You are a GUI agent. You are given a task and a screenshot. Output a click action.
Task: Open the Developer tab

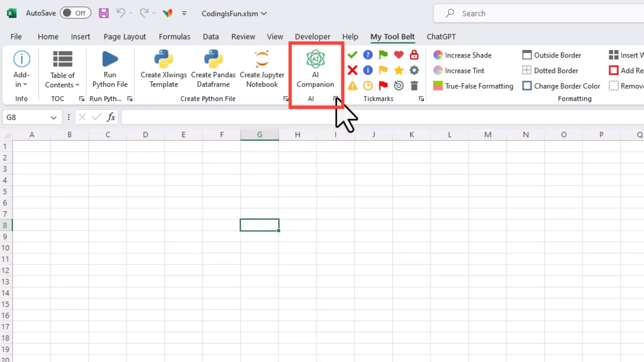click(313, 37)
